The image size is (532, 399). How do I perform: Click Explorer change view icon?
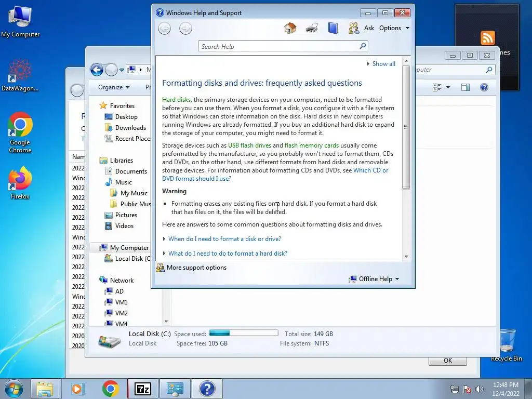click(x=437, y=87)
